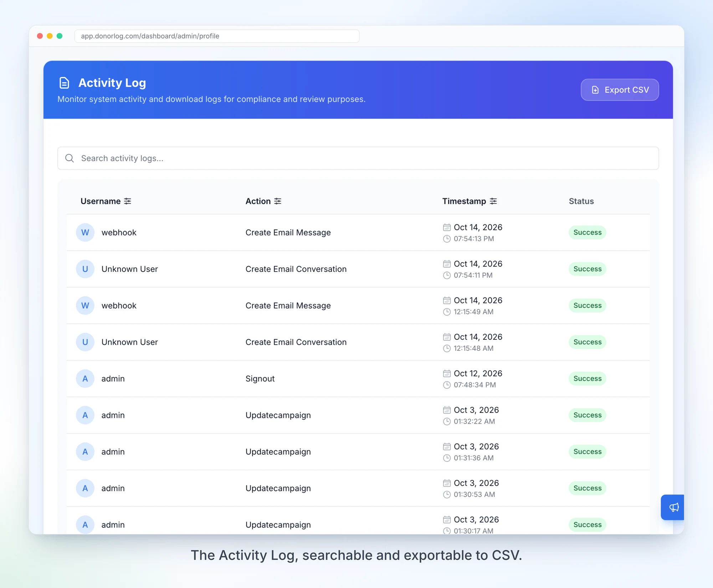Click the U avatar in the 07:54:11 PM row
This screenshot has height=588, width=713.
point(85,269)
